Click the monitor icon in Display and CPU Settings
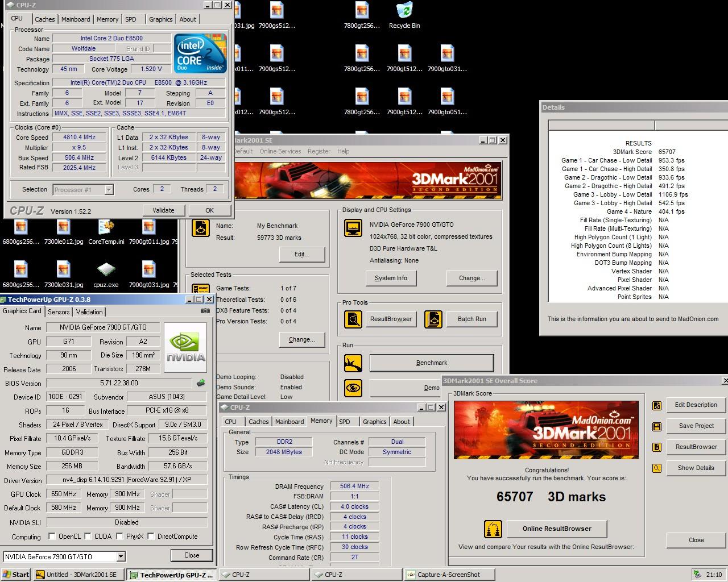The height and width of the screenshot is (582, 728). pos(353,228)
